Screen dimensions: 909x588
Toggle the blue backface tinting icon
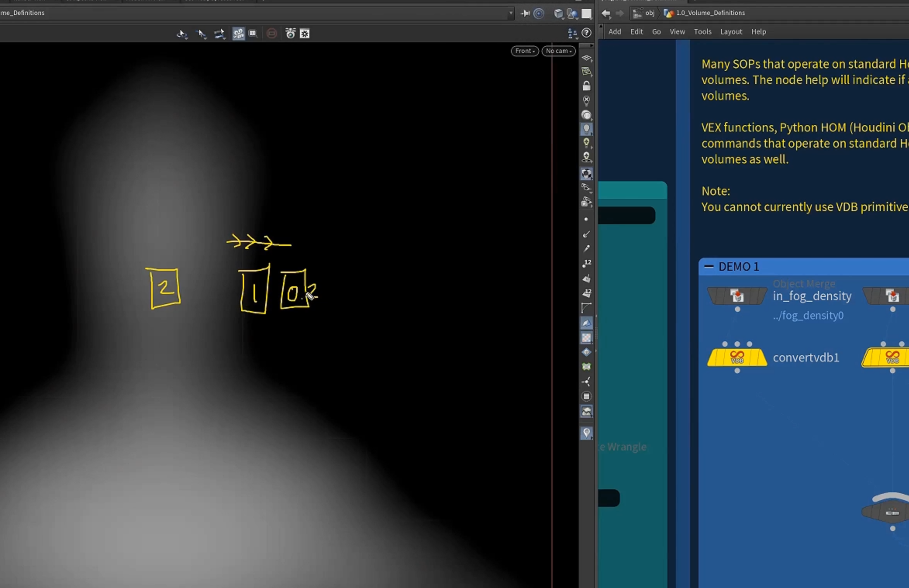click(x=586, y=323)
